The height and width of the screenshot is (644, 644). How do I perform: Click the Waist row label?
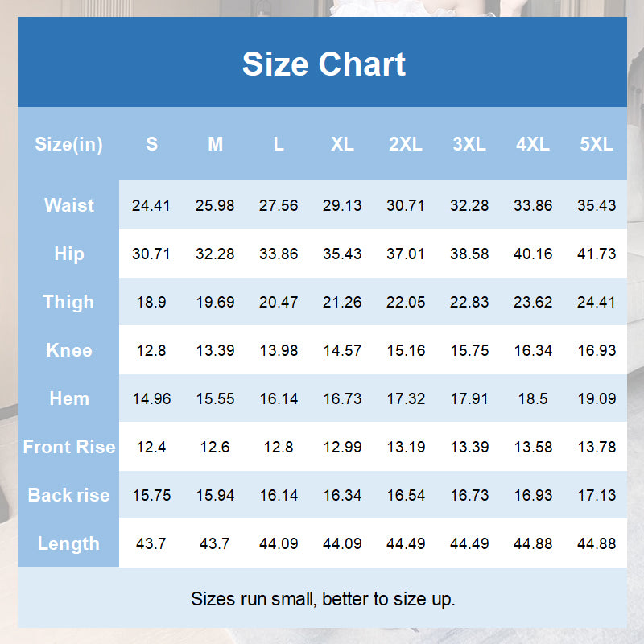point(69,205)
